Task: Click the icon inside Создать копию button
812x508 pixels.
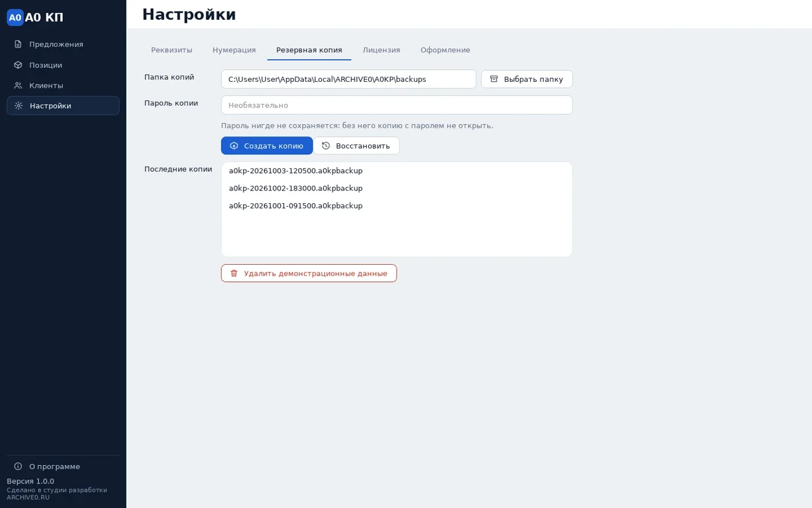Action: tap(234, 146)
